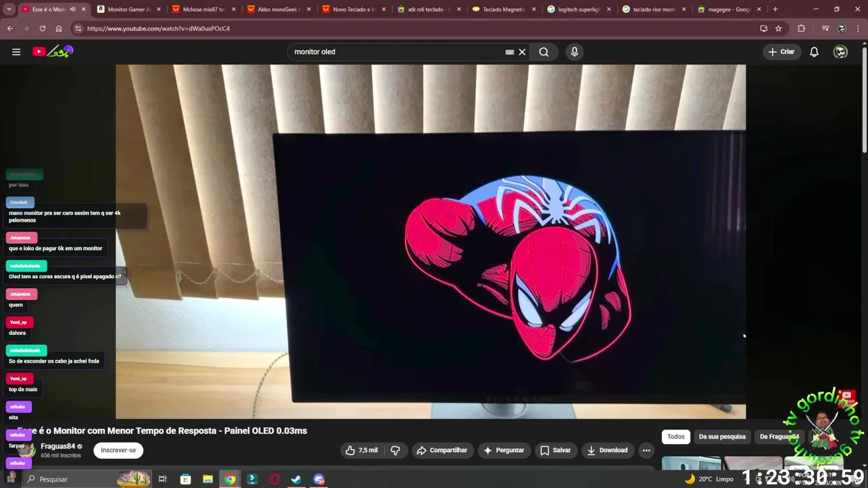
Task: Open the tab search dropdown arrow
Action: (x=9, y=9)
